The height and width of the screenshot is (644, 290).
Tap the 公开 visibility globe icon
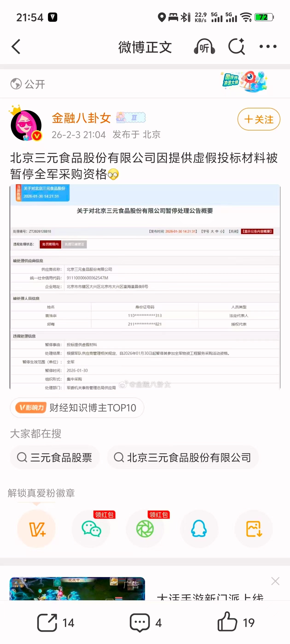point(16,84)
